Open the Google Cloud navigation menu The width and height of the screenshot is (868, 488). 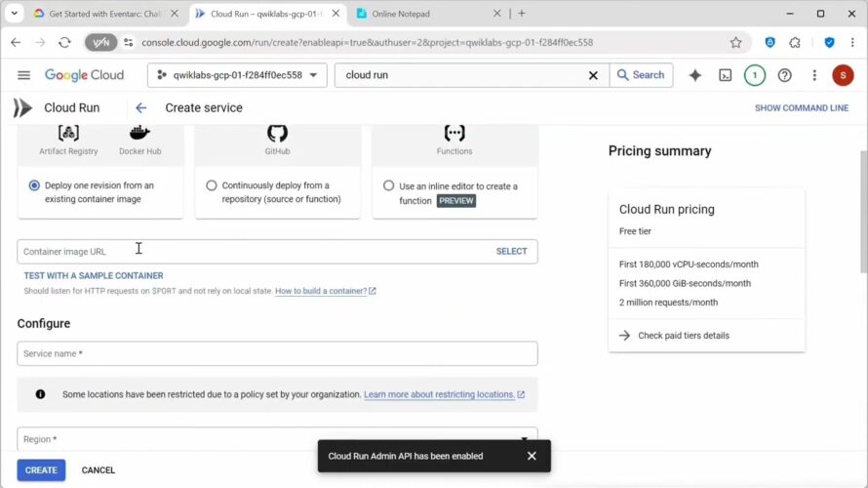(23, 75)
